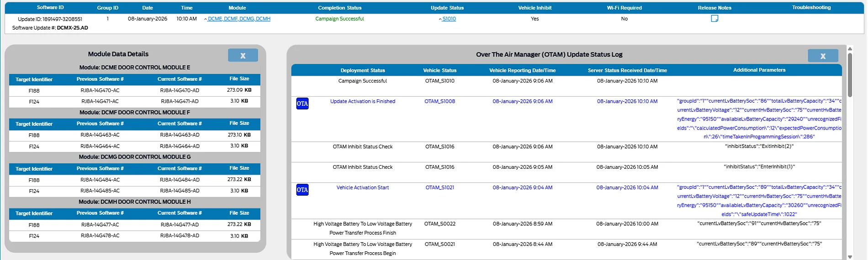The height and width of the screenshot is (260, 868).
Task: Click current software RJ8A-14G463-AD cell
Action: point(180,135)
